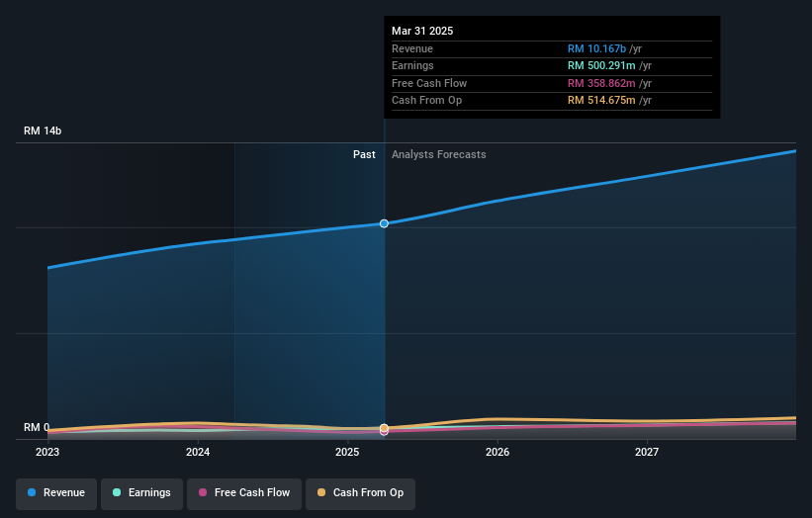Image resolution: width=812 pixels, height=518 pixels.
Task: Click the teal Earnings legend dot
Action: click(117, 492)
